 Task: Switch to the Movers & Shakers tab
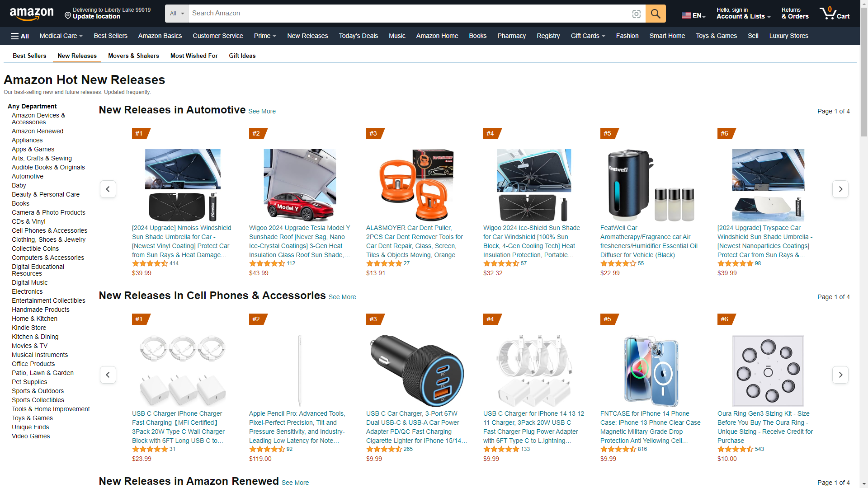[x=133, y=56]
